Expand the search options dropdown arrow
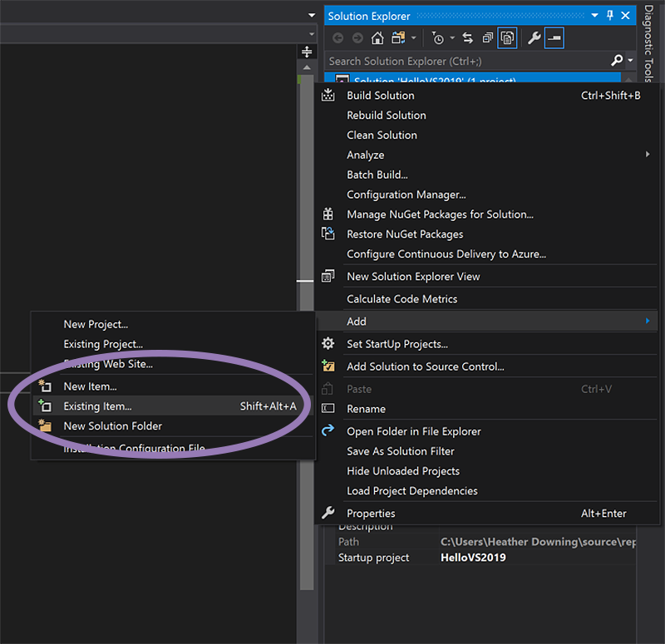Screen dimensions: 665x644 [x=630, y=61]
